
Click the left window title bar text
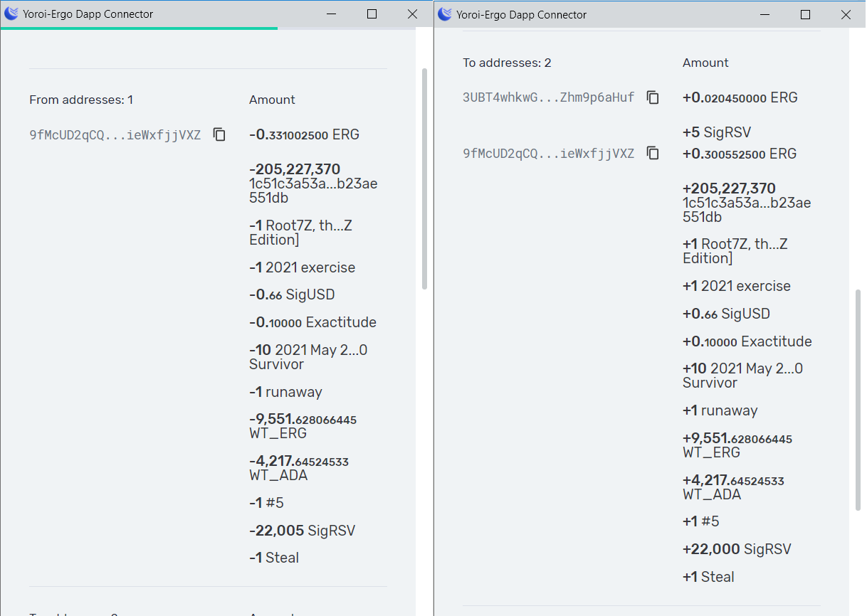(88, 14)
